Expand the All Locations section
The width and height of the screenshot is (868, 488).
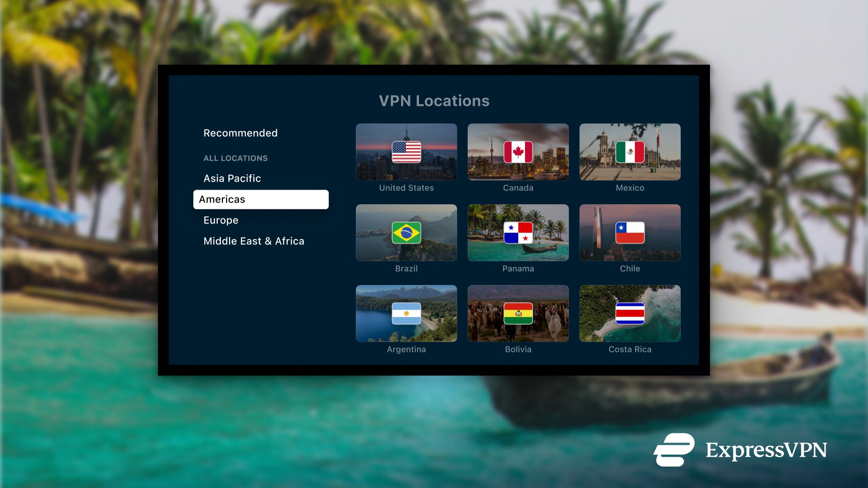coord(235,158)
